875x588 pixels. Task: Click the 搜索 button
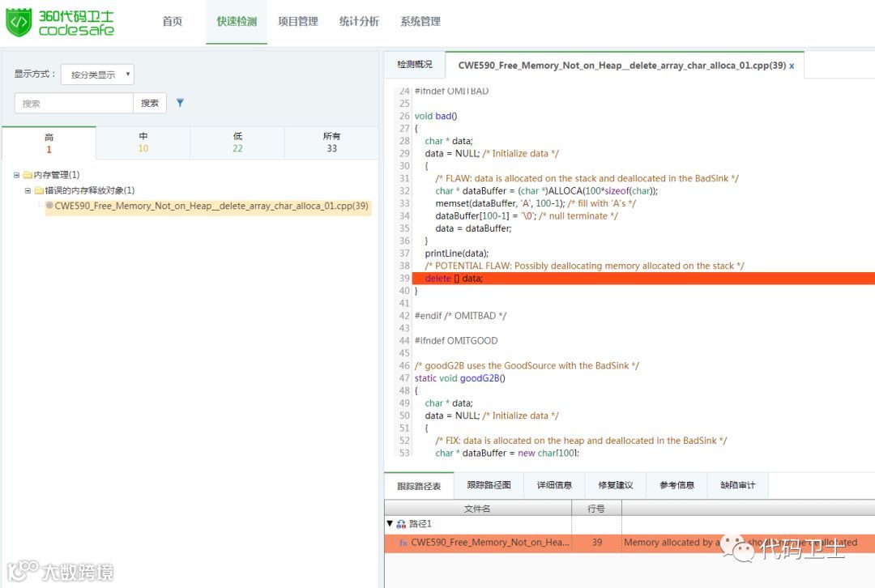150,103
